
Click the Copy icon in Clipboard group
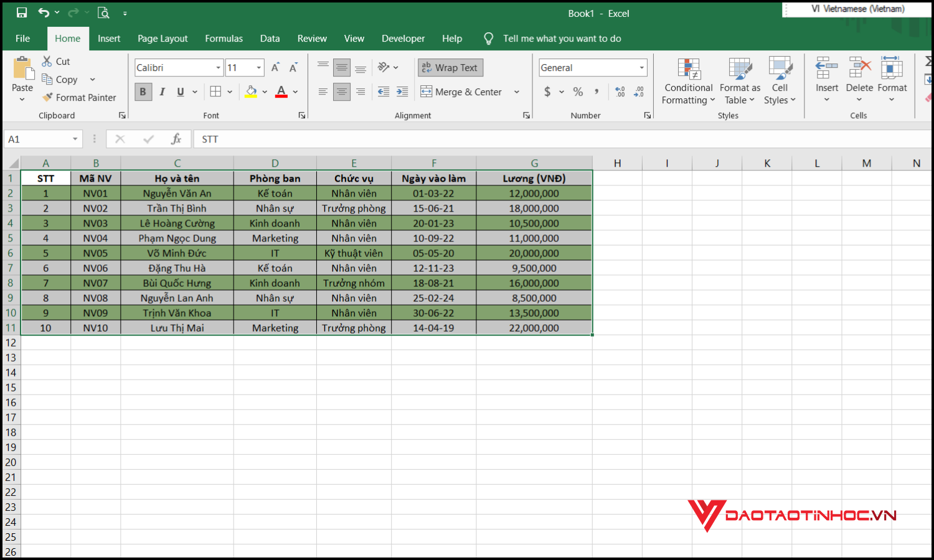(x=49, y=79)
